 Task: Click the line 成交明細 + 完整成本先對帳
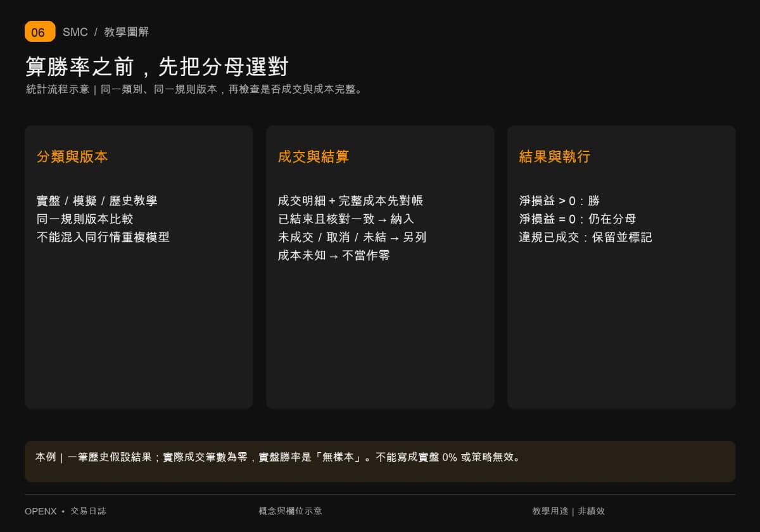click(350, 201)
